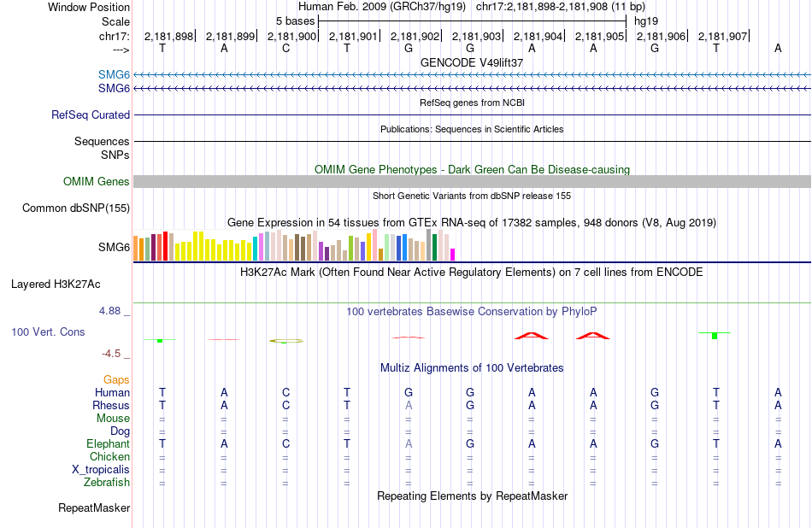This screenshot has height=528, width=812.
Task: Click the faded A in the Elephant row
Action: (x=409, y=443)
